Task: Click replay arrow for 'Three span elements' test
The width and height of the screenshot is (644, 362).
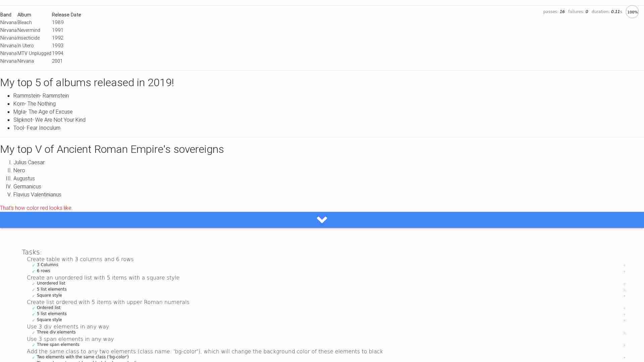Action: click(624, 345)
